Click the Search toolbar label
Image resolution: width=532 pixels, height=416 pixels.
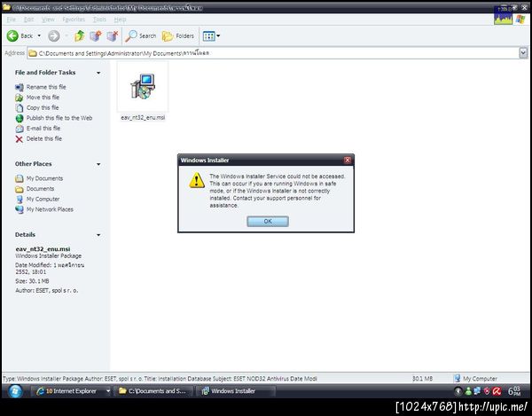tap(147, 36)
